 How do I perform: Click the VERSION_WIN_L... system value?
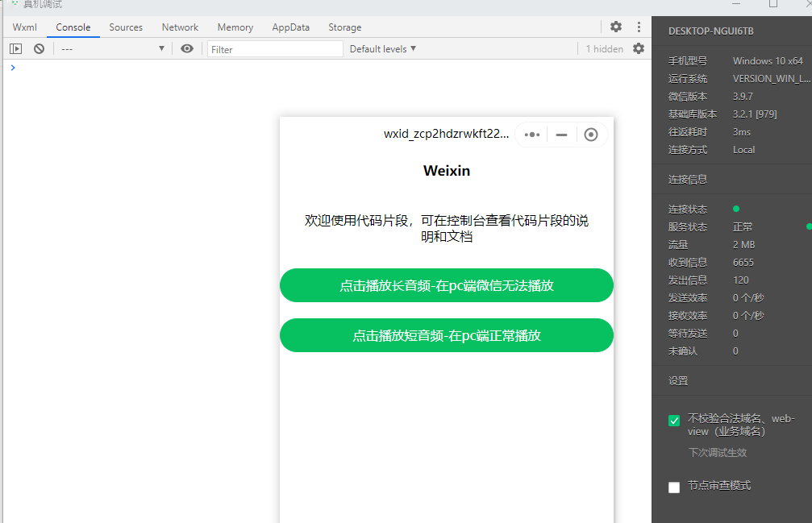[772, 79]
